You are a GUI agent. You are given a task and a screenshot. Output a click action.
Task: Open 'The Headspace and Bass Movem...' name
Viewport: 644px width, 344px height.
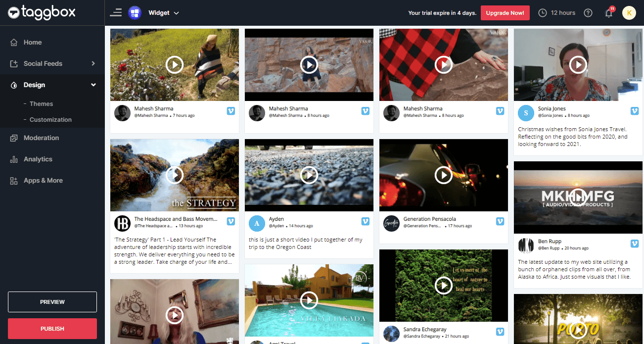176,219
